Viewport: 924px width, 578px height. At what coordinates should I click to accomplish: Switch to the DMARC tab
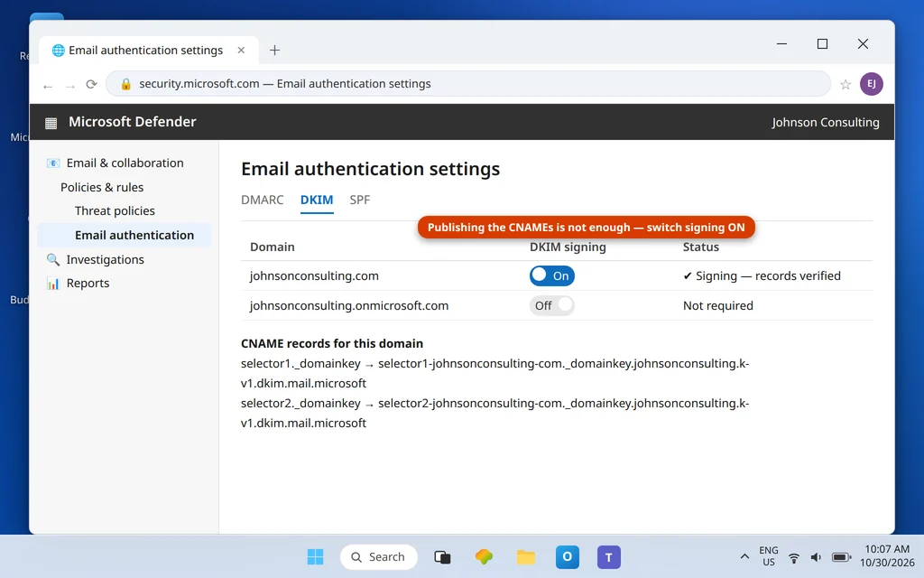[263, 200]
